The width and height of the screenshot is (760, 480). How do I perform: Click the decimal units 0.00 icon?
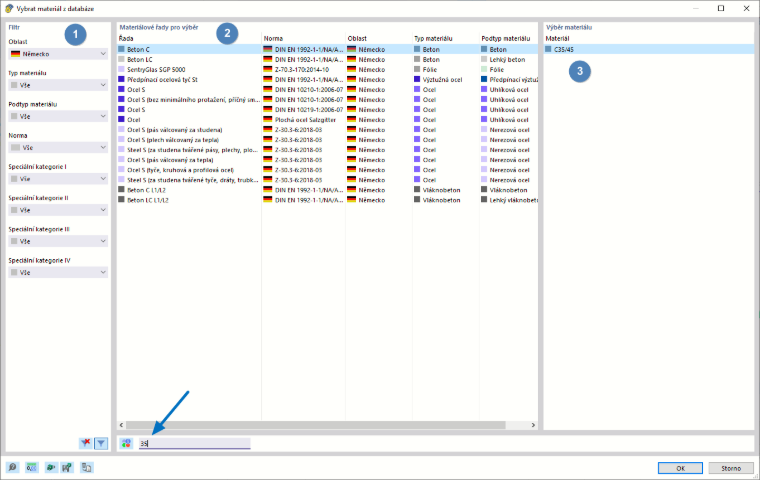pos(31,467)
